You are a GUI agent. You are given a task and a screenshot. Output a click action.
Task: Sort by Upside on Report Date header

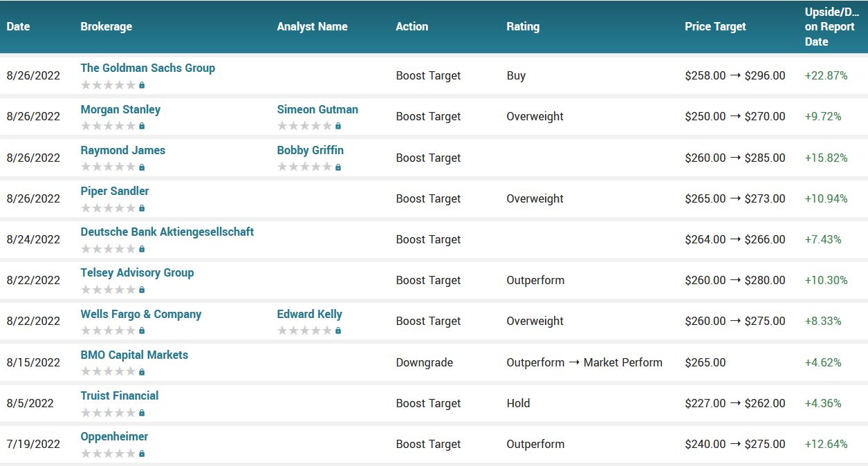(832, 26)
